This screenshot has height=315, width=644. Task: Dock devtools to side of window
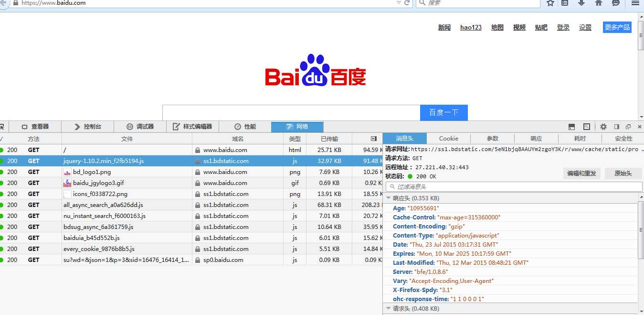pos(616,127)
